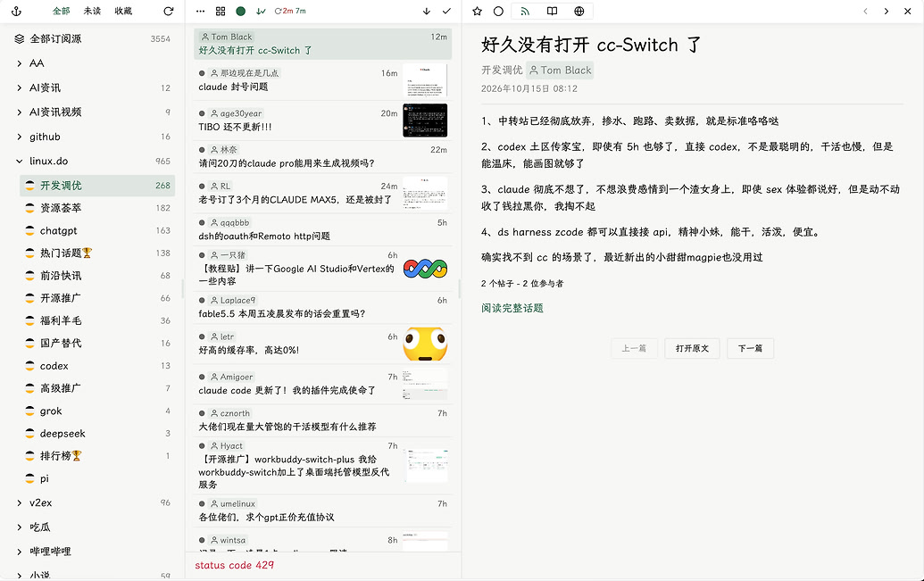
Task: Toggle the unread dot beside author letr
Action: (x=202, y=337)
